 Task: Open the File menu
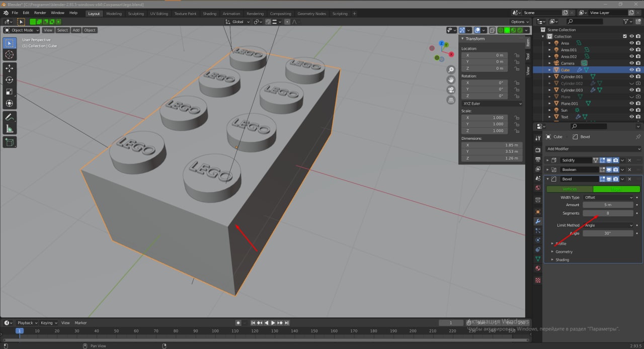coord(14,13)
